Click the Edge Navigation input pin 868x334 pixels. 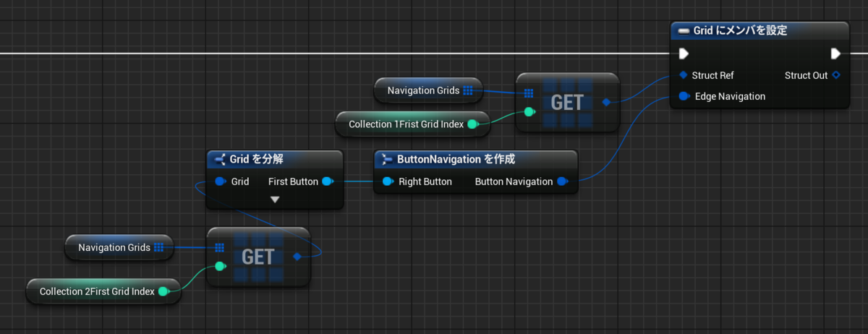pyautogui.click(x=684, y=96)
